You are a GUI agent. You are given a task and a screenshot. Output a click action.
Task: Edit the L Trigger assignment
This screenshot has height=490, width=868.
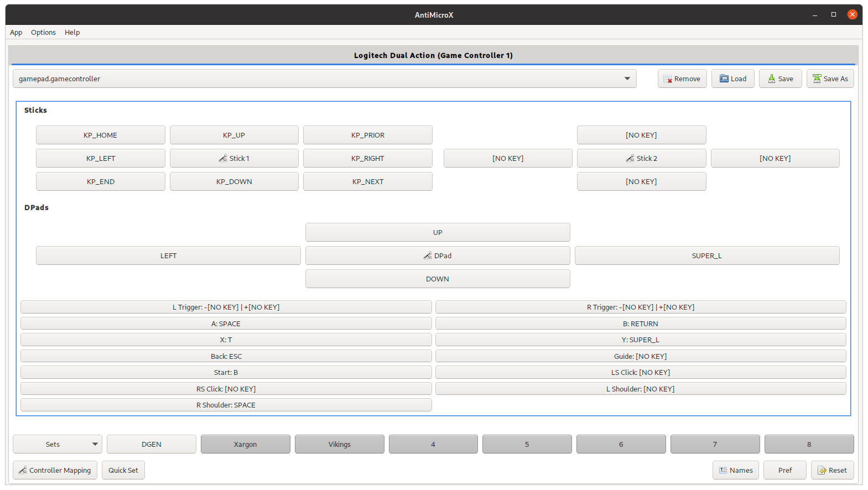click(x=226, y=307)
